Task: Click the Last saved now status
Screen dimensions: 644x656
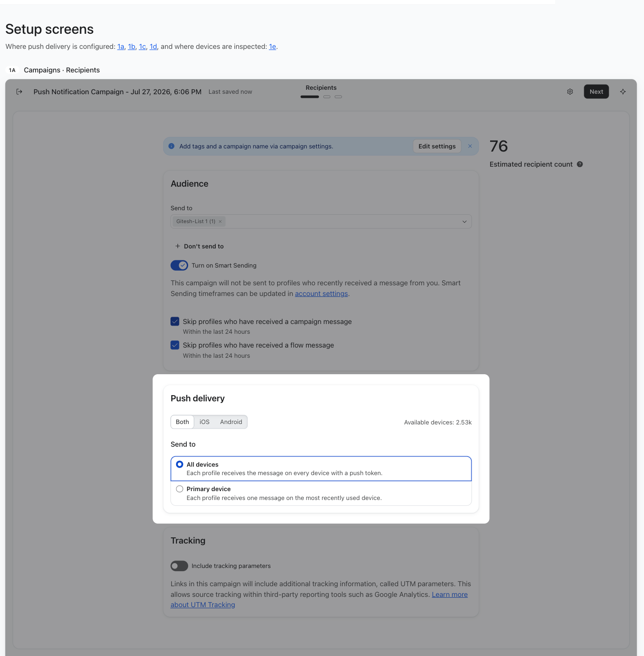Action: coord(230,92)
